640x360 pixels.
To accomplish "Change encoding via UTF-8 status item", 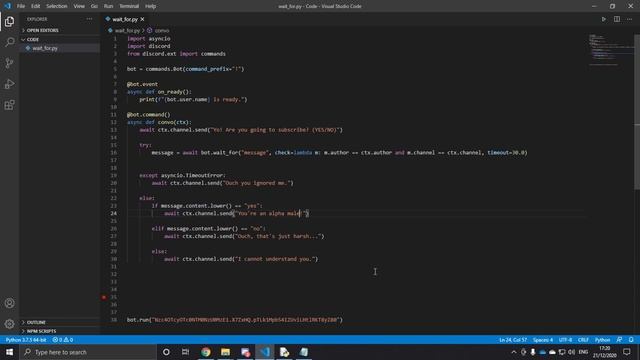I will pos(565,340).
